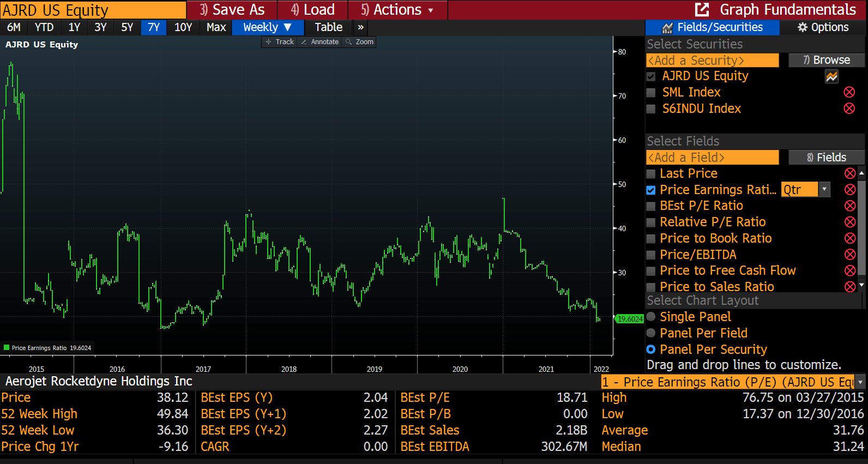The height and width of the screenshot is (464, 868).
Task: Remove the Price to Sales Ratio field
Action: coord(850,287)
